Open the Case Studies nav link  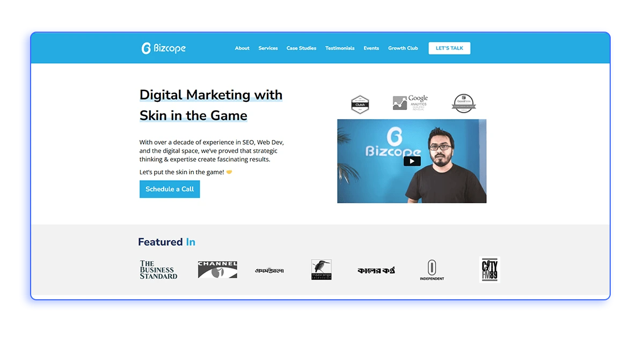tap(301, 48)
